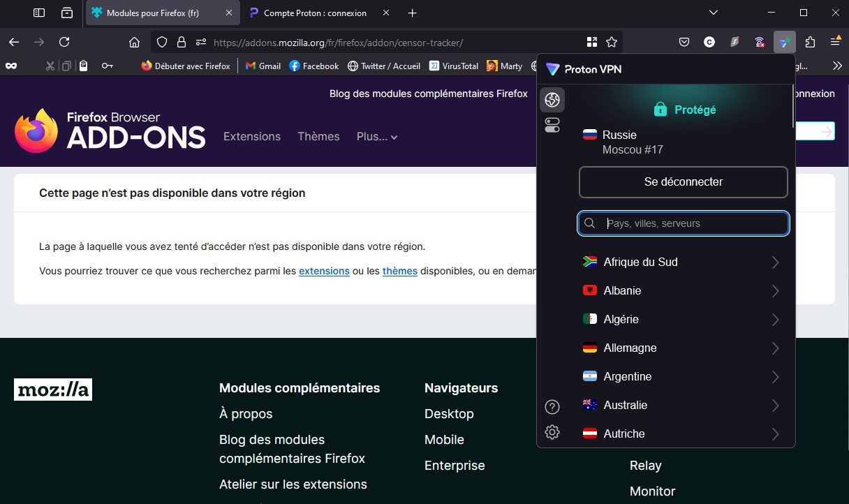Click the circular C extension icon

point(709,42)
